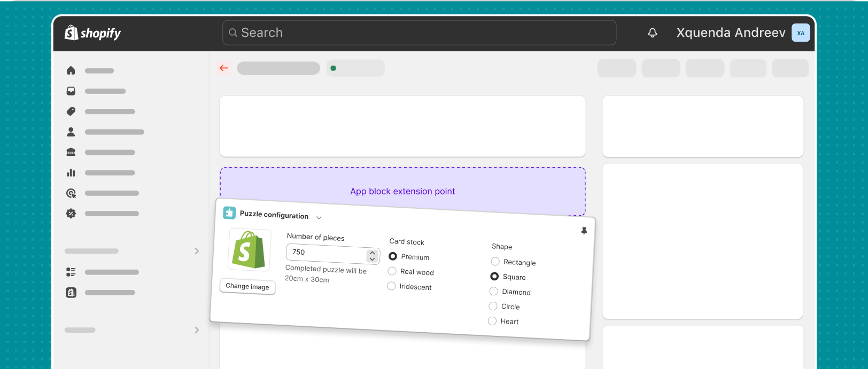The image size is (868, 369).
Task: Click the Number of pieces field showing 750
Action: coord(333,254)
